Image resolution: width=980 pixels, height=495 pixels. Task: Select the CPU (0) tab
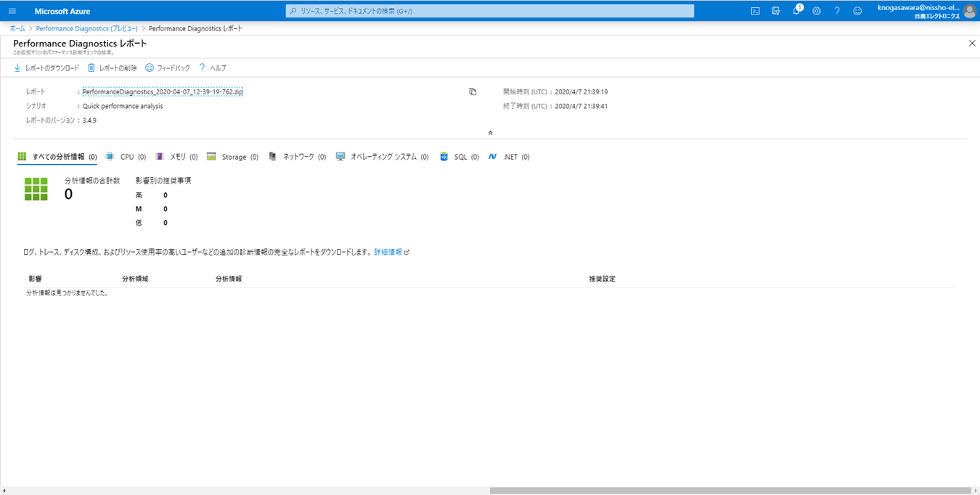point(126,157)
